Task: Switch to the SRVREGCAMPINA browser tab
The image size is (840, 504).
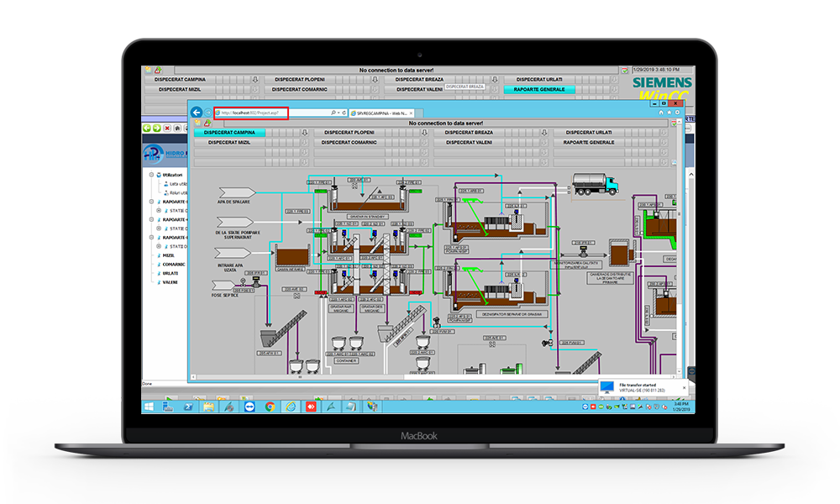Action: (382, 113)
